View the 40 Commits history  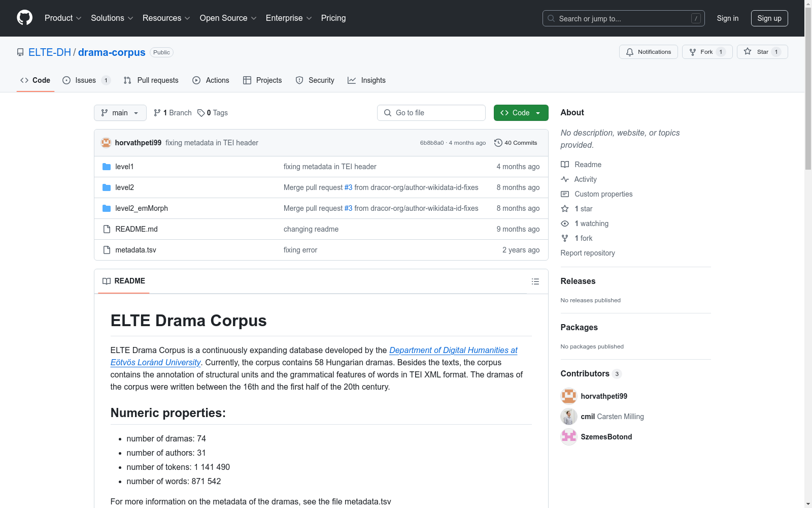(x=515, y=143)
